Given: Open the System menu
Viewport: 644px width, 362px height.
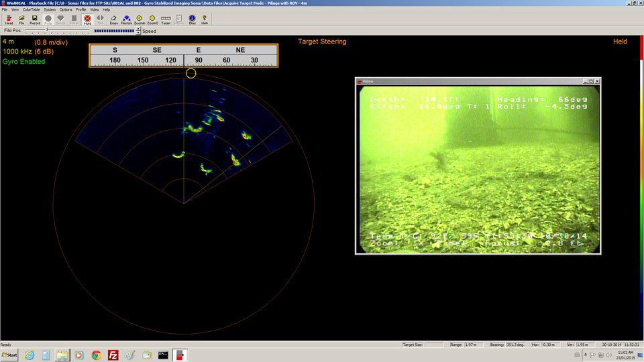Looking at the screenshot, I should click(50, 10).
